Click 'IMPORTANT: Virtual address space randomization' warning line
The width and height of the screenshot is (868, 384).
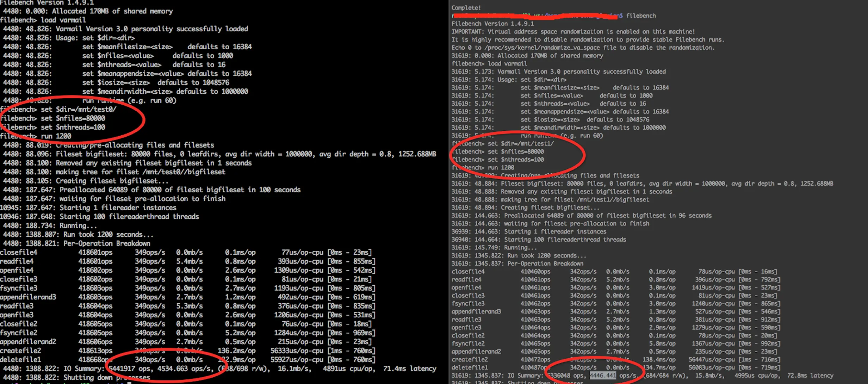coord(573,32)
